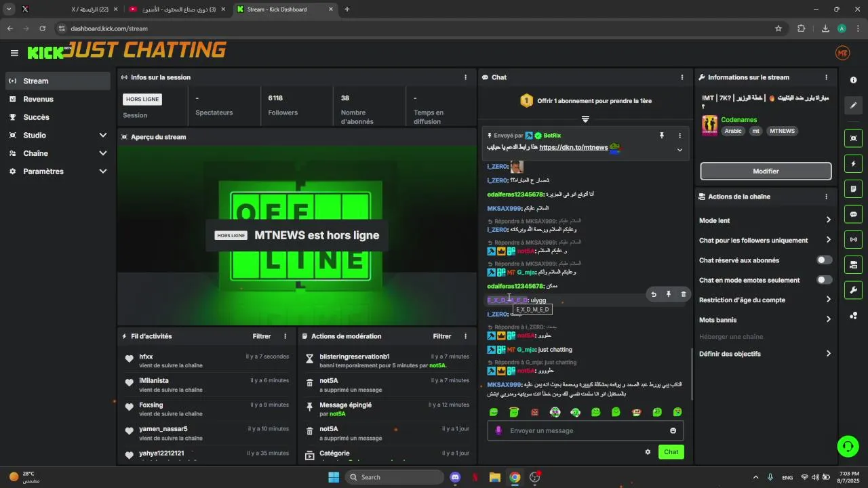Open File Explorer from taskbar
Screen dimensions: 868x488
494,477
